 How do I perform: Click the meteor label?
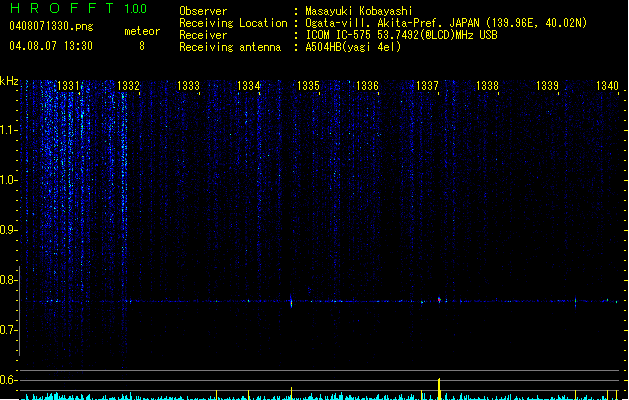pyautogui.click(x=142, y=31)
